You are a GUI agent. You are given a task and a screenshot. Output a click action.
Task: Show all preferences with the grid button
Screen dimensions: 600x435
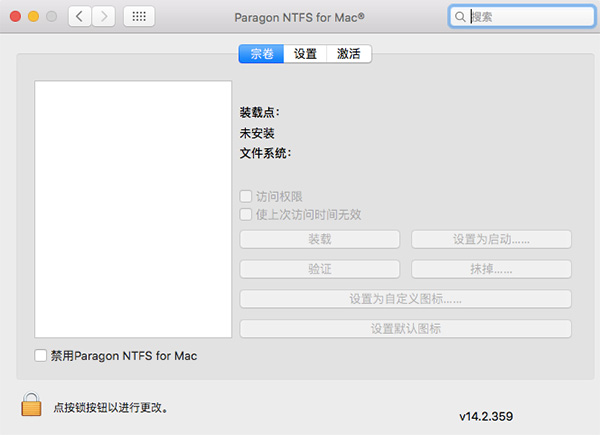tap(139, 16)
